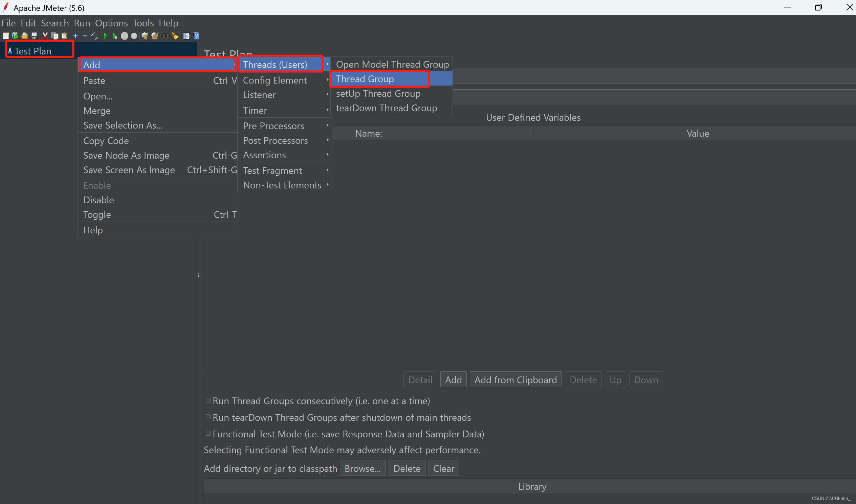Click the Clear All double-broom icon
Screen dimensions: 856x504
click(155, 36)
